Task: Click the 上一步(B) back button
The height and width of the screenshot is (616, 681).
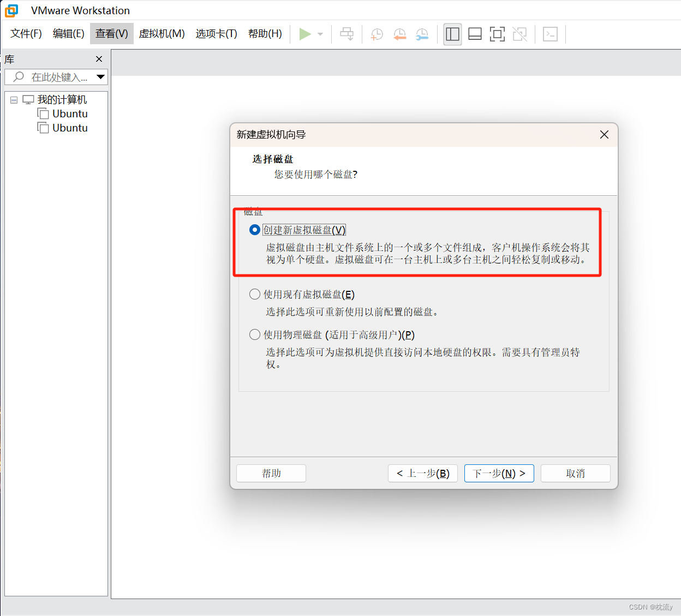Action: click(423, 474)
